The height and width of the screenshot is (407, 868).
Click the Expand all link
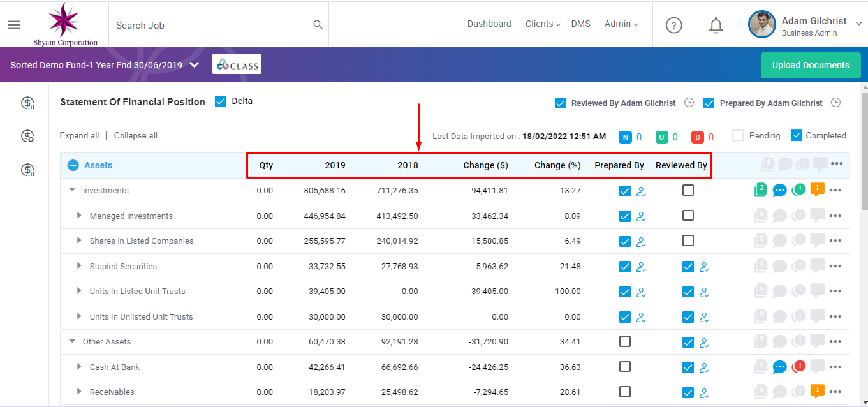click(x=79, y=135)
